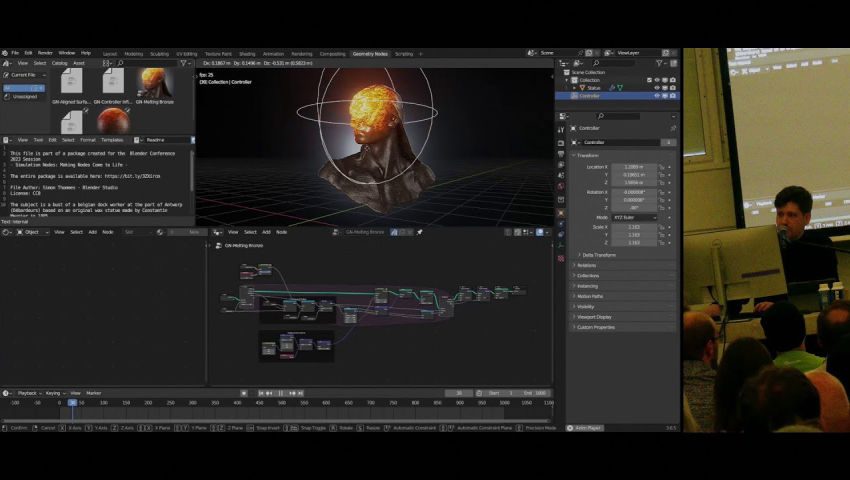Open the File menu
The image size is (850, 480).
click(x=15, y=53)
